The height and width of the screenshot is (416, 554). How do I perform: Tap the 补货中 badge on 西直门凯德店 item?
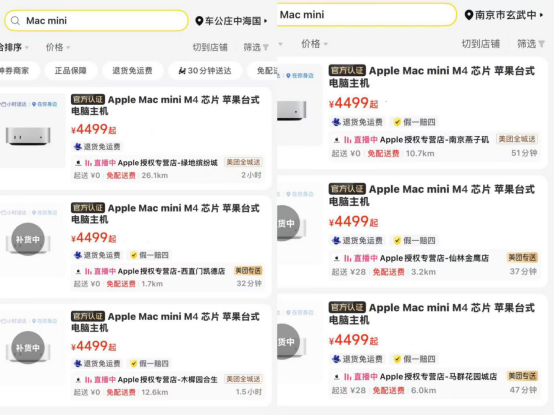tap(28, 239)
